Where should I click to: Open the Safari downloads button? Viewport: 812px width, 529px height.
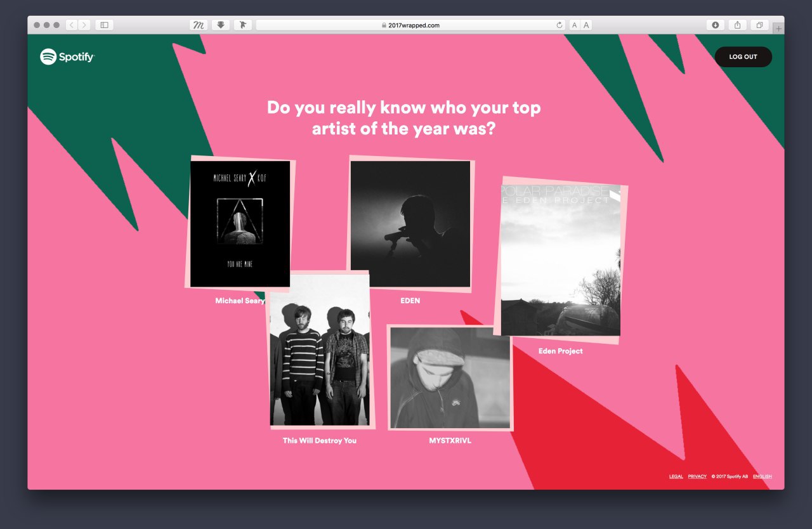716,25
